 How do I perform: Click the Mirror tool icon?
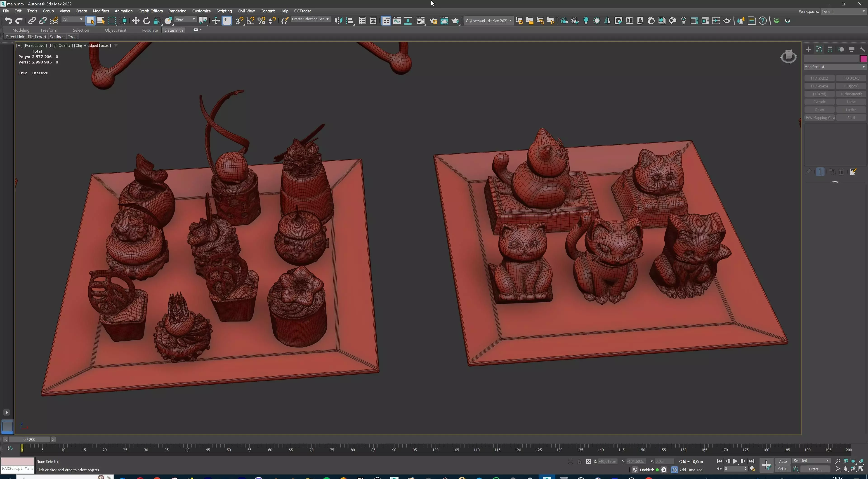[338, 21]
